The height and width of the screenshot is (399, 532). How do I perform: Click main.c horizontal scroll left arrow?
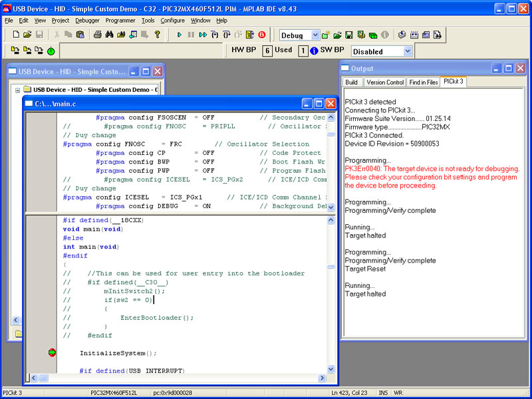pyautogui.click(x=34, y=378)
